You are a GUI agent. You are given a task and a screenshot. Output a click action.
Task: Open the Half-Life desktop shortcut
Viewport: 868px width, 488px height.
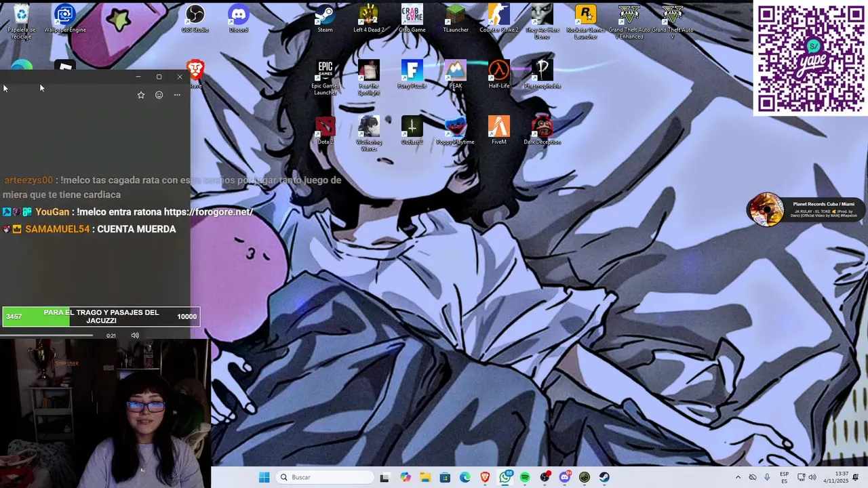tap(499, 75)
